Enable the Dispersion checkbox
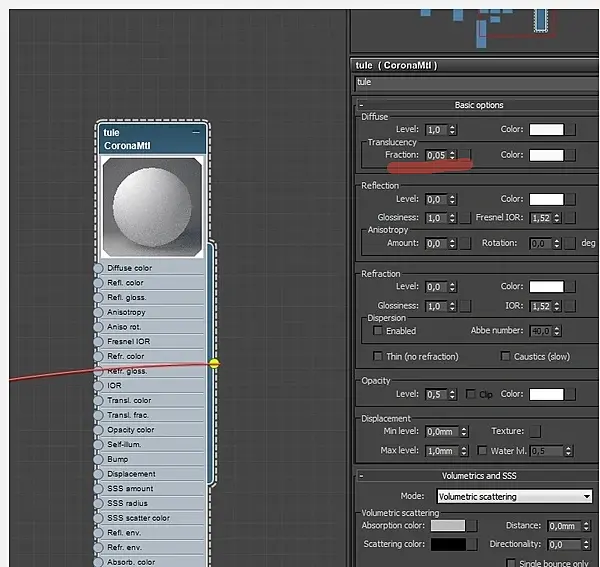The height and width of the screenshot is (567, 600). coord(378,331)
